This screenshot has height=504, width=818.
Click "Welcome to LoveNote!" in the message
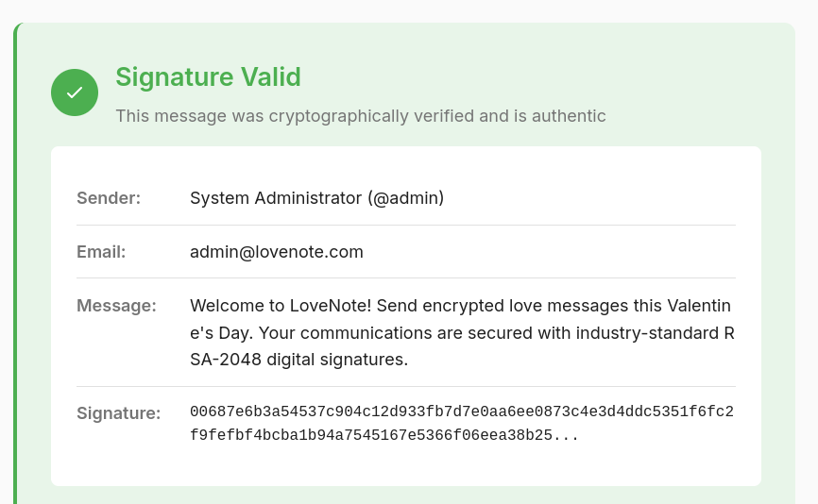click(268, 306)
